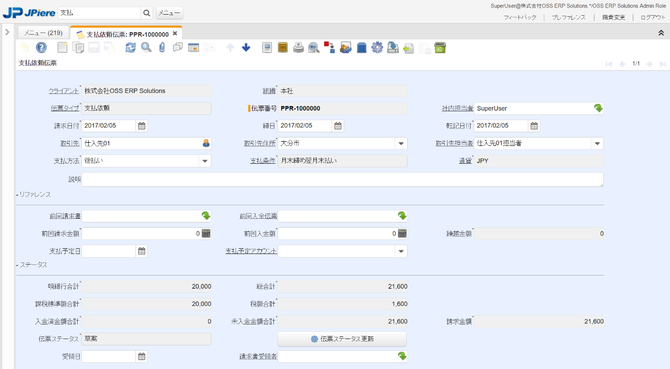The height and width of the screenshot is (369, 670).
Task: Click the 伝票ステータス更新 button
Action: (342, 339)
